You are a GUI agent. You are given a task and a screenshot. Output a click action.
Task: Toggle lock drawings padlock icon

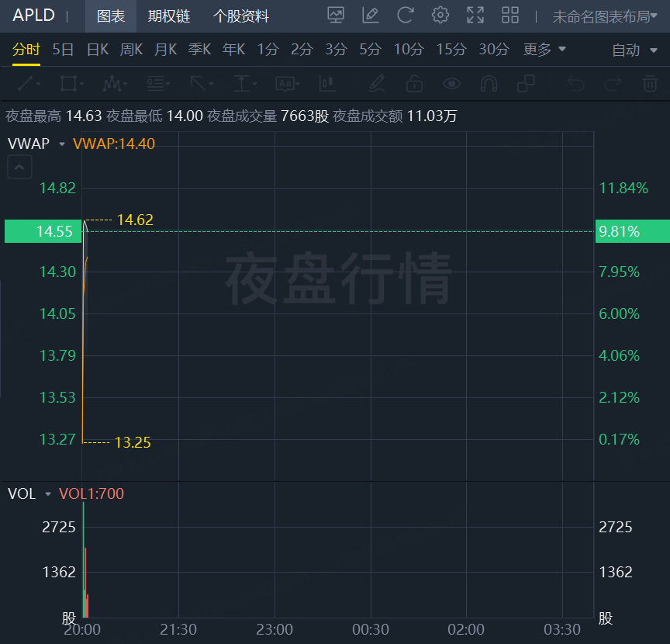[x=414, y=84]
